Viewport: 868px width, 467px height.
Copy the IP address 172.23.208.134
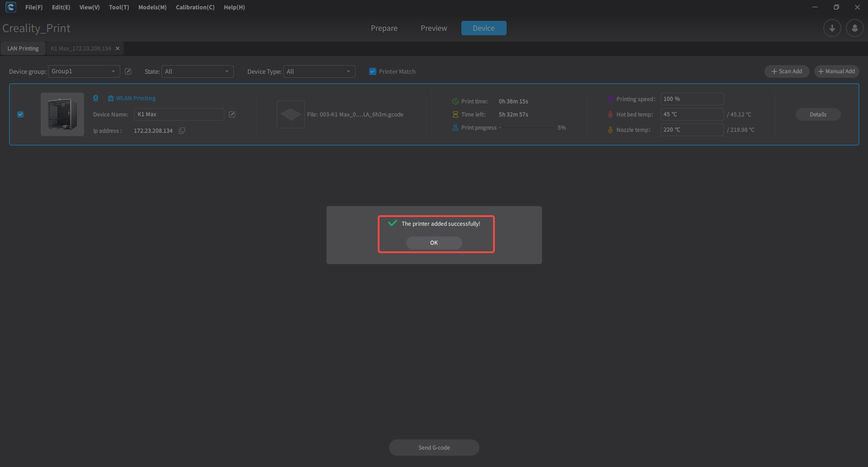point(182,131)
